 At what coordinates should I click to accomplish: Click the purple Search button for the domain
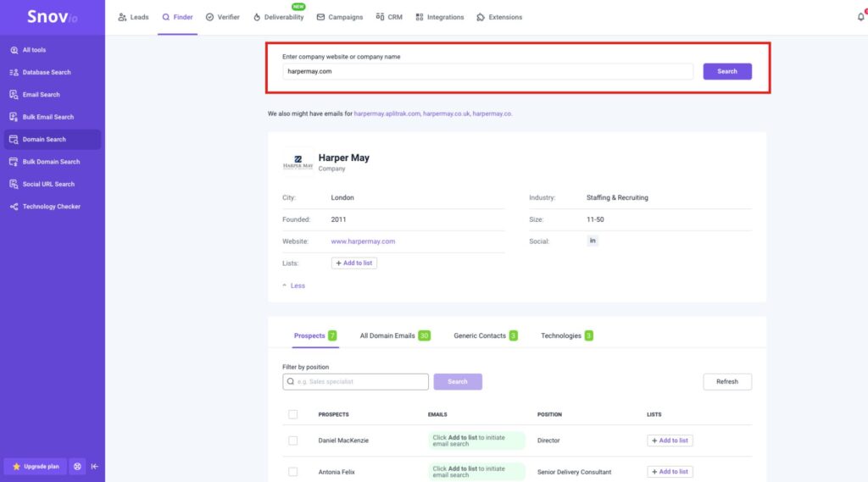726,71
